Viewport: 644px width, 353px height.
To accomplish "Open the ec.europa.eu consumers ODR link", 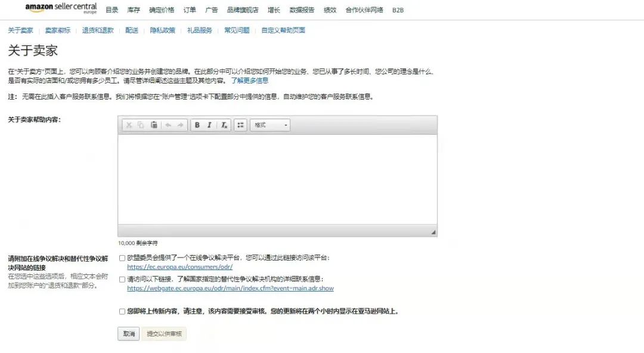I will click(x=179, y=267).
